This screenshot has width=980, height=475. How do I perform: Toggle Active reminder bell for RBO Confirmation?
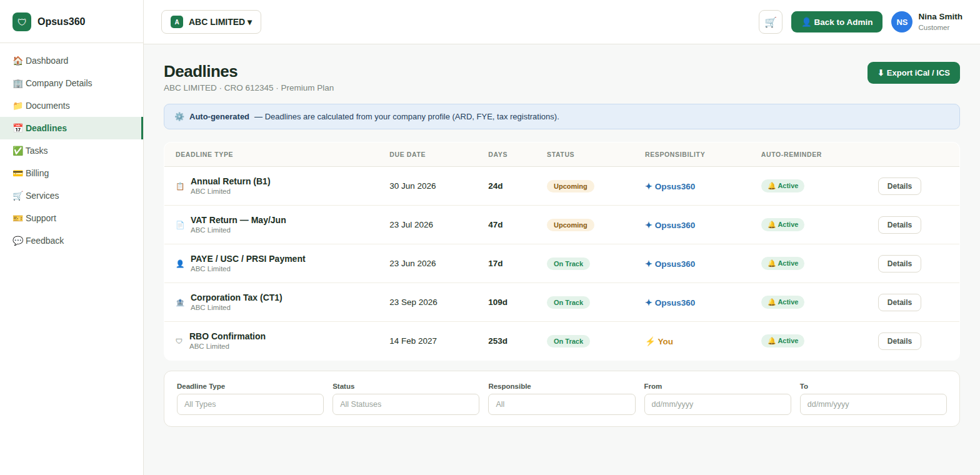pyautogui.click(x=782, y=341)
